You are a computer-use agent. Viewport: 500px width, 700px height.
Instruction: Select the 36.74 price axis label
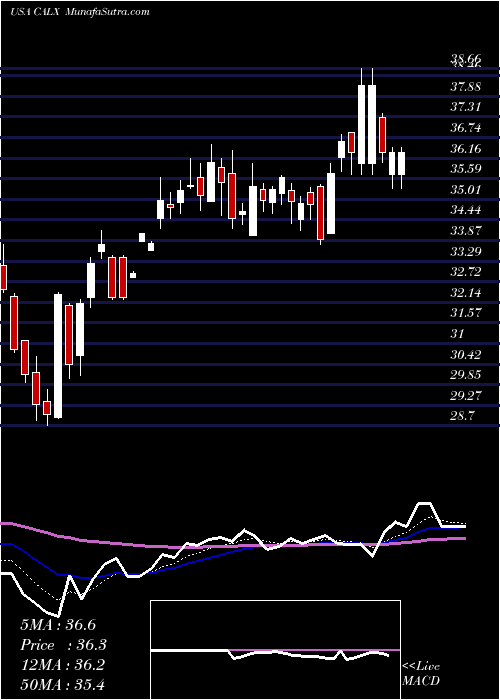point(466,128)
